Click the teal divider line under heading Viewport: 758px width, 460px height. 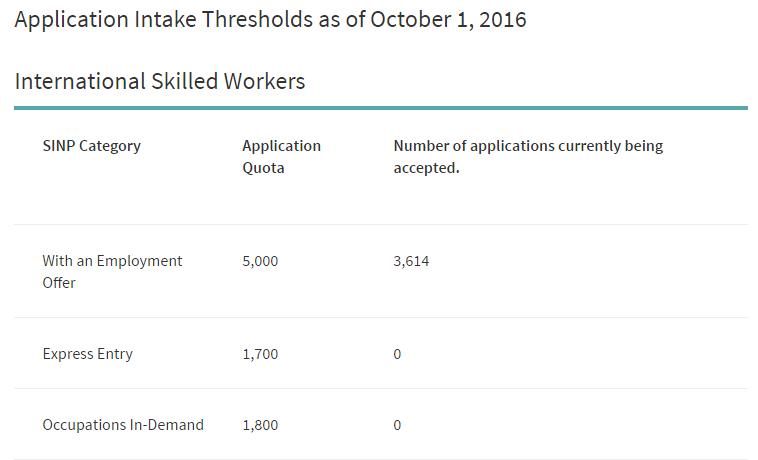(x=381, y=108)
